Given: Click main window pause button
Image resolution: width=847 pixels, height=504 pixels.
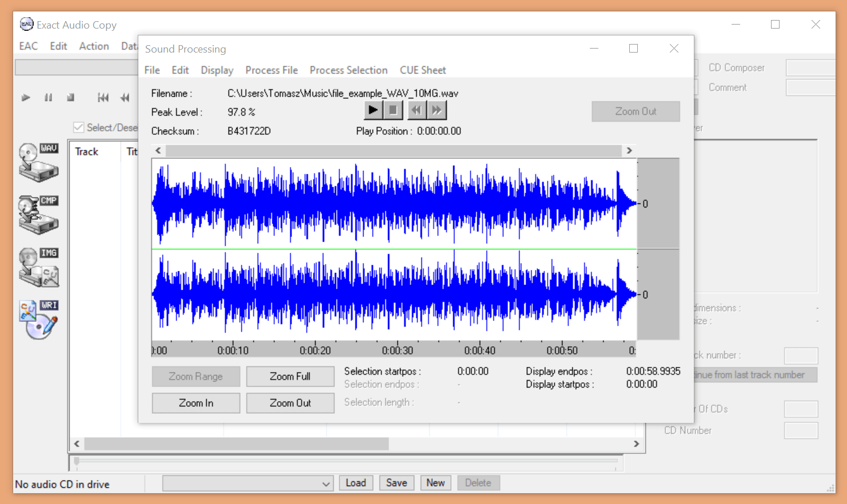Looking at the screenshot, I should tap(49, 98).
